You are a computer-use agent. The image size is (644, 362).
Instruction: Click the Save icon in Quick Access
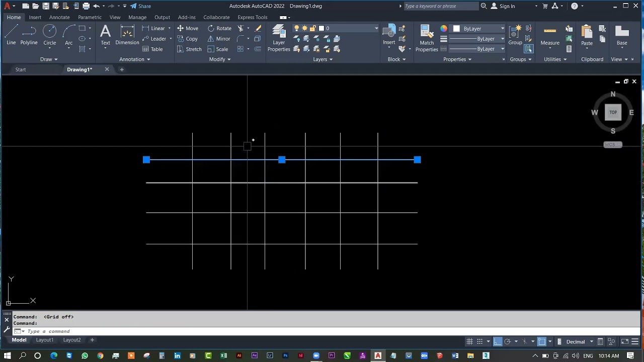pyautogui.click(x=46, y=6)
